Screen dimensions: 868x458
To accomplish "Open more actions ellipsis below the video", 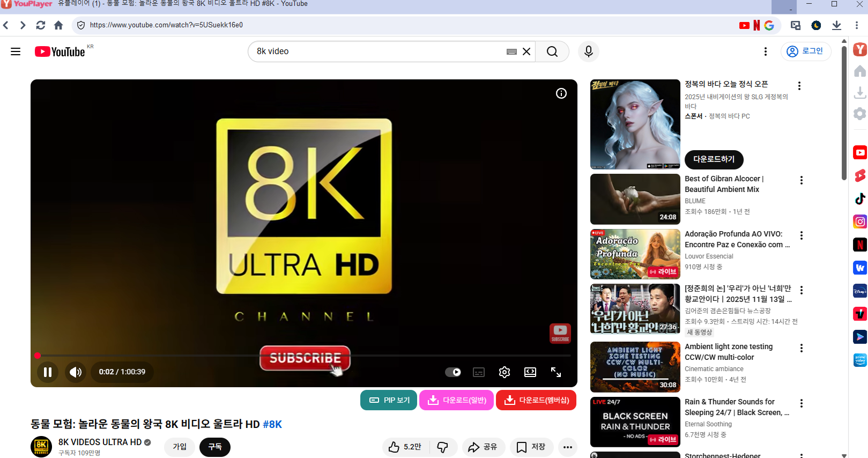I will pos(568,447).
